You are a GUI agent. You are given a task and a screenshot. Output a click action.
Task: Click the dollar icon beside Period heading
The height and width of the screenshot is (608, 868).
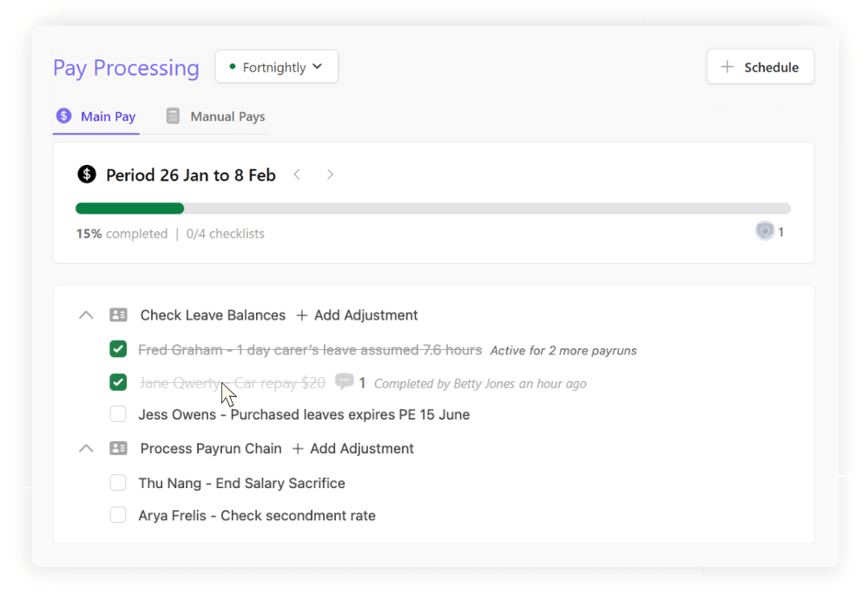(87, 175)
